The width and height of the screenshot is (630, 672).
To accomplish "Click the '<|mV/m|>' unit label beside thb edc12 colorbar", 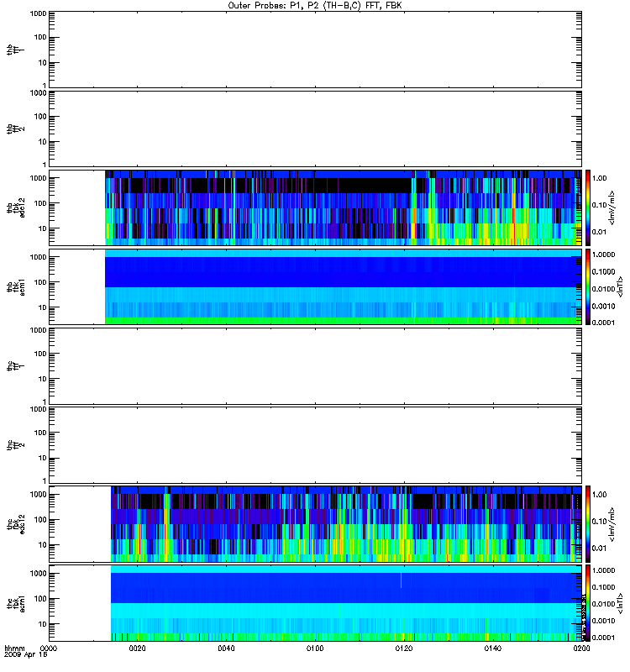I will [612, 207].
